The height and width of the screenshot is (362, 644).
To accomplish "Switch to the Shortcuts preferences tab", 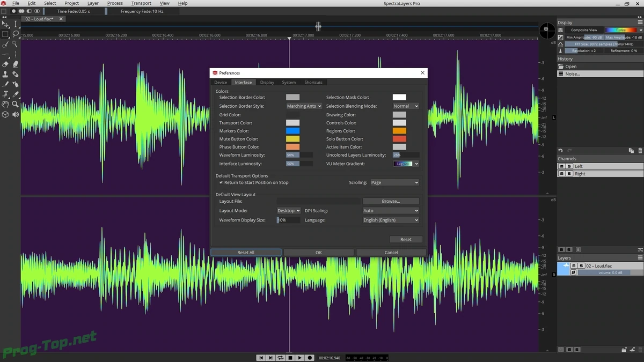I will 313,83.
